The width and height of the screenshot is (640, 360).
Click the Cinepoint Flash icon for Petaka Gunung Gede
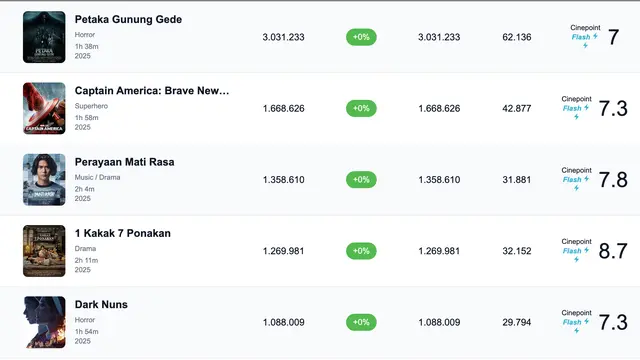(585, 36)
